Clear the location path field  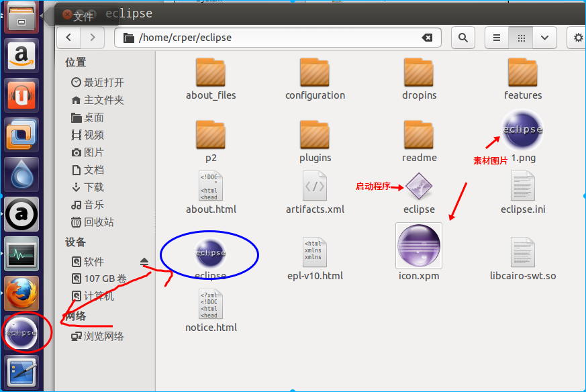[427, 38]
